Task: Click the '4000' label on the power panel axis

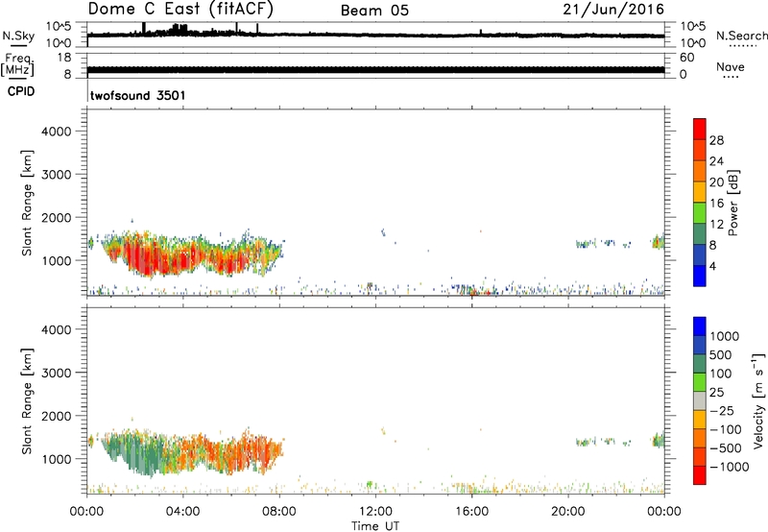Action: tap(56, 132)
